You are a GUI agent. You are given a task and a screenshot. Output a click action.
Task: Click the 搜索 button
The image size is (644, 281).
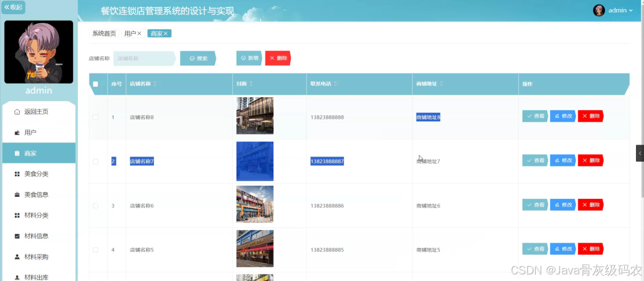[198, 58]
